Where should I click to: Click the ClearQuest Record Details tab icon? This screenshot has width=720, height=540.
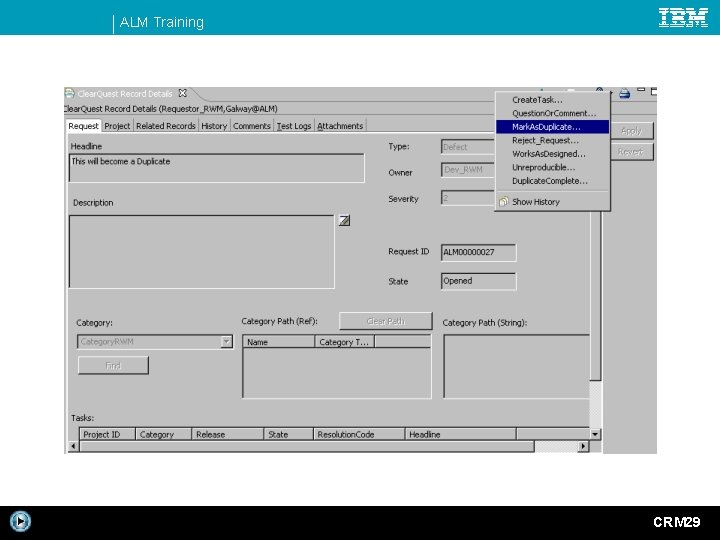pyautogui.click(x=69, y=94)
